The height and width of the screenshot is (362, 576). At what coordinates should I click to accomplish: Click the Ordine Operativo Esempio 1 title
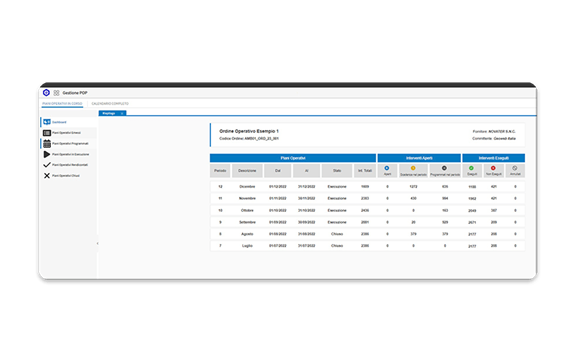click(249, 131)
